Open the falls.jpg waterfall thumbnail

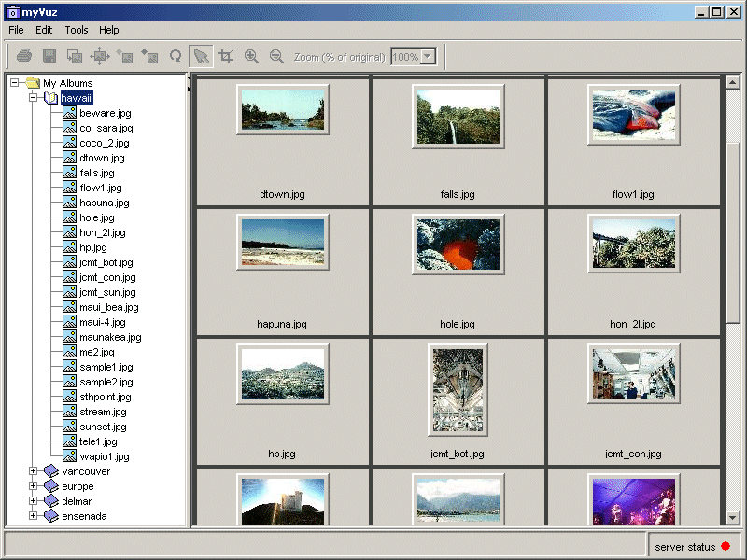click(x=458, y=117)
